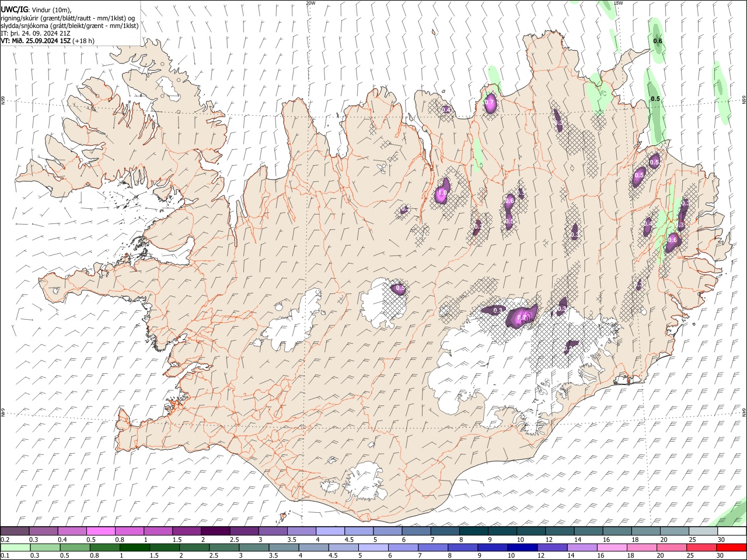Select the teal 12 swatch in upper legend row
Viewport: 747px width, 560px height.
[559, 531]
